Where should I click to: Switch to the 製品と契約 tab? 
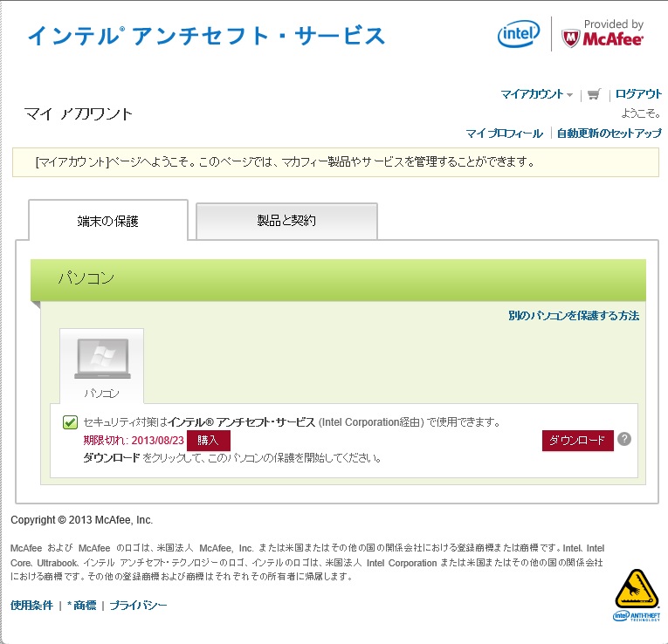[x=286, y=221]
